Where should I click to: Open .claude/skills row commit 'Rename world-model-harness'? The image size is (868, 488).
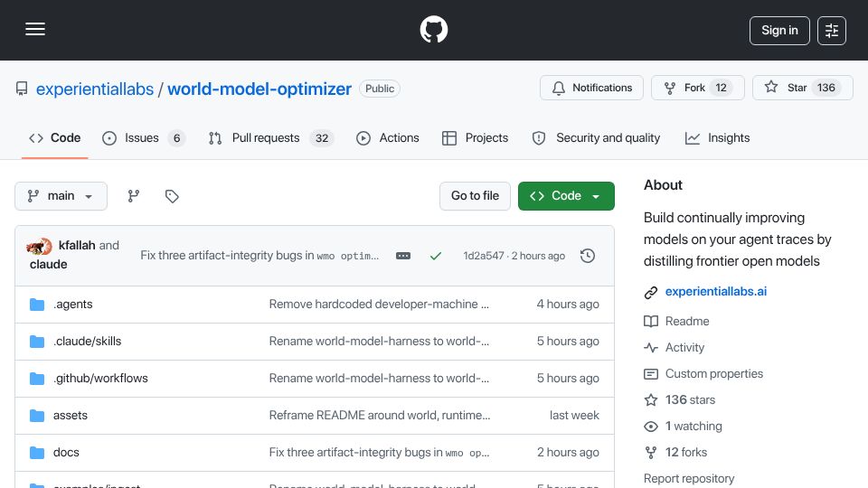click(x=379, y=342)
